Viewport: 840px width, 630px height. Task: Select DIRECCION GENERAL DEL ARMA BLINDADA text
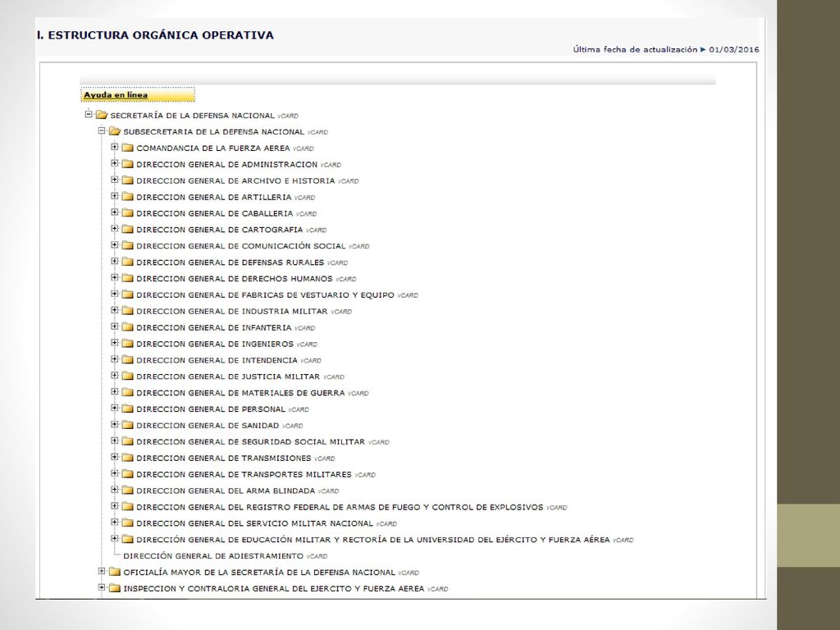click(226, 491)
